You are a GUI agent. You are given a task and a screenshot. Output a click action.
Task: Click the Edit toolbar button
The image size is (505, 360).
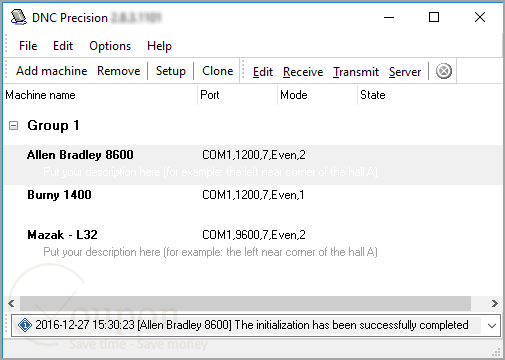click(263, 72)
